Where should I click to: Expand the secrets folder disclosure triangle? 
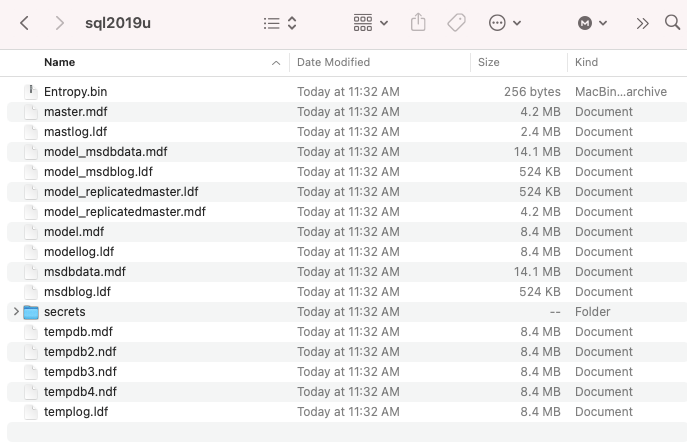15,312
